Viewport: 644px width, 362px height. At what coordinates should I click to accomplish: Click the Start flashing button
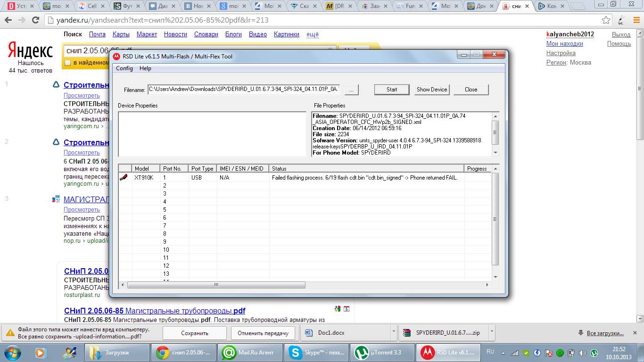(392, 90)
